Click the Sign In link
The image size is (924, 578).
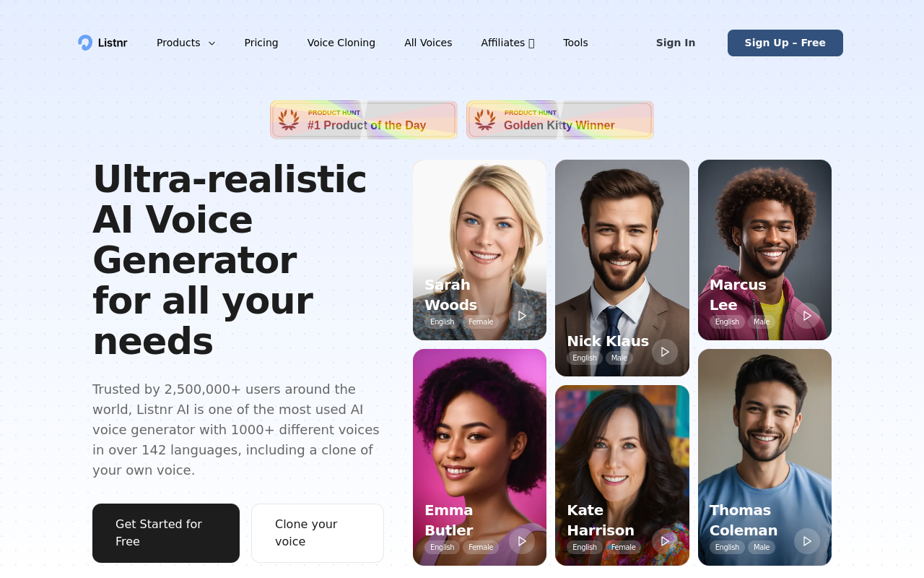(x=676, y=43)
